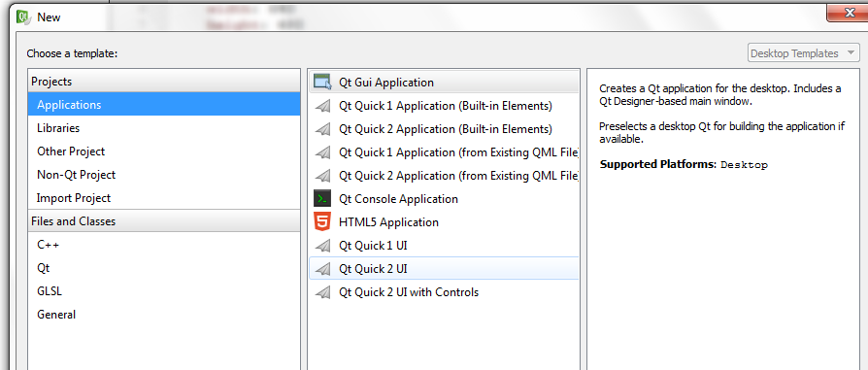This screenshot has height=370, width=868.
Task: Click the Qt Console Application terminal icon
Action: click(322, 198)
